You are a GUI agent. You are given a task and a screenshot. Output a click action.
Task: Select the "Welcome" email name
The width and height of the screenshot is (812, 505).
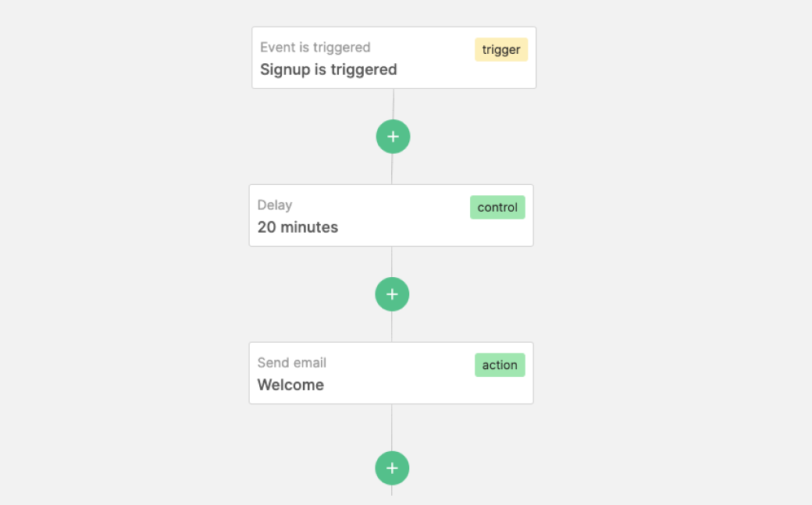point(290,385)
